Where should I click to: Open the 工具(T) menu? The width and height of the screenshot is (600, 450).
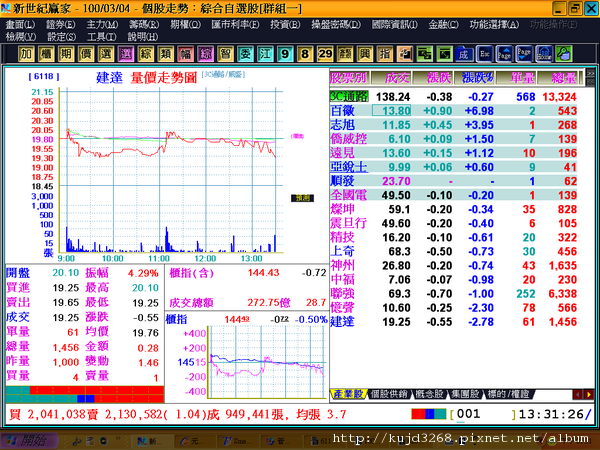[x=102, y=37]
